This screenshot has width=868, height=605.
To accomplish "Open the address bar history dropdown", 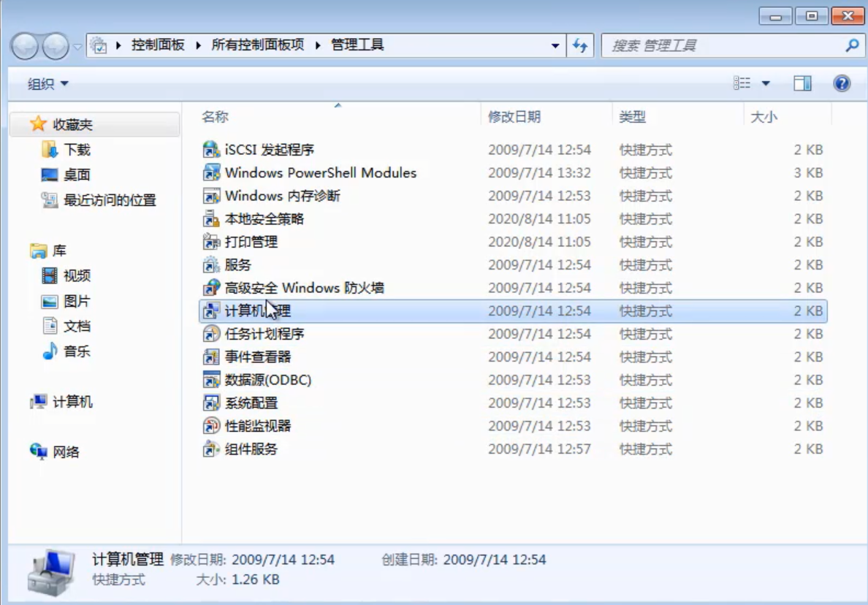I will (555, 46).
